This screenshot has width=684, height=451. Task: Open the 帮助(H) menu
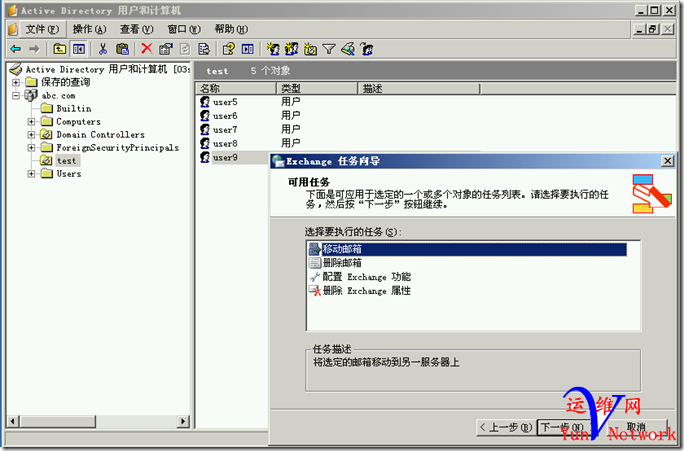click(231, 29)
